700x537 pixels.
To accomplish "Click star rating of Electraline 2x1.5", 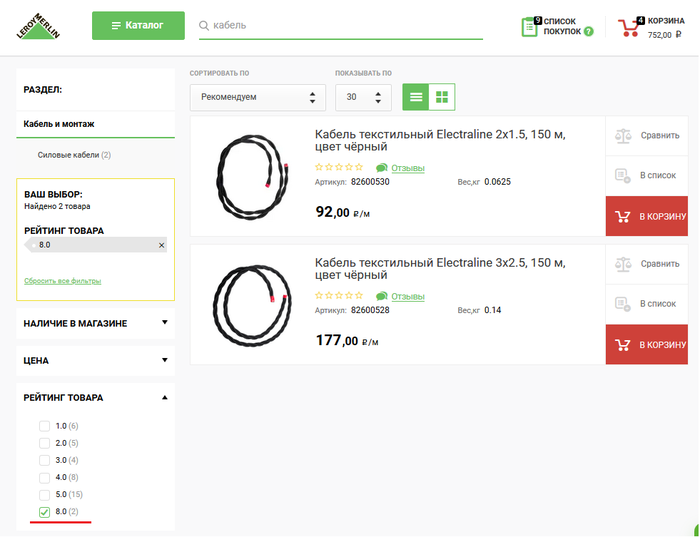I will [339, 167].
